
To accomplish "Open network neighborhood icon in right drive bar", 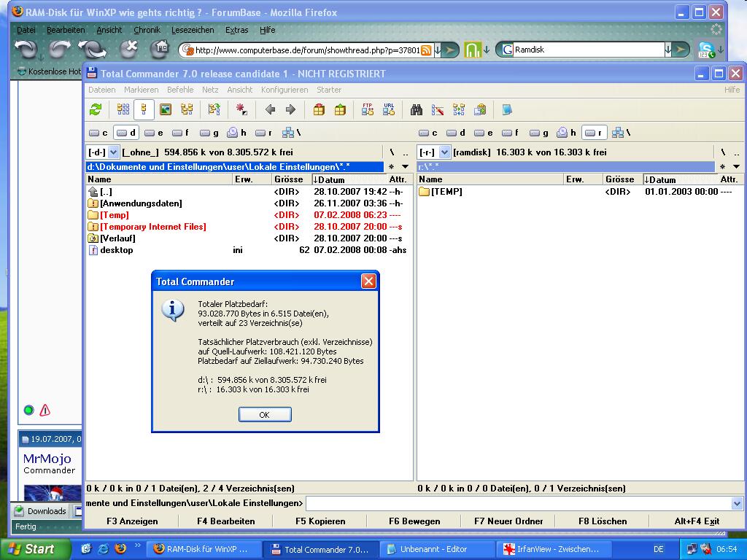I will (622, 133).
